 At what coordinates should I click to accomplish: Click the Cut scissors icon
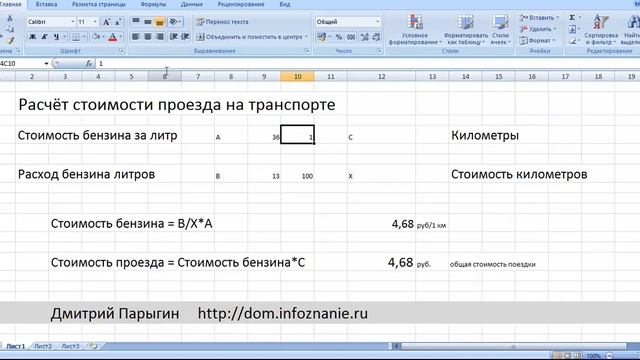tap(10, 19)
